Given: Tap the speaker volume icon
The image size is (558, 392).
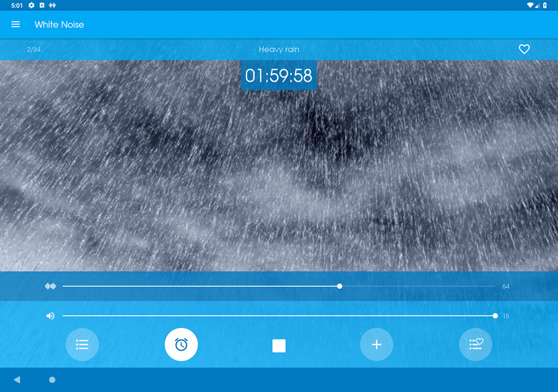Looking at the screenshot, I should (x=50, y=316).
